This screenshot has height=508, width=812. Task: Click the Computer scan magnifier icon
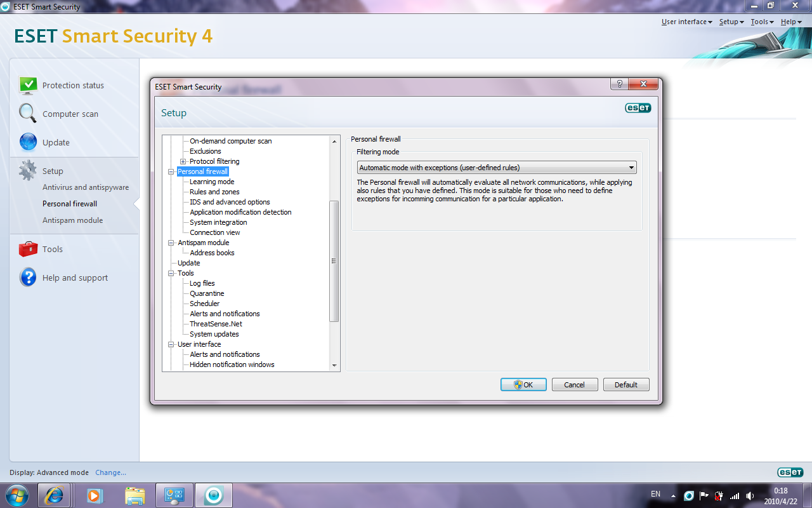[x=28, y=114]
